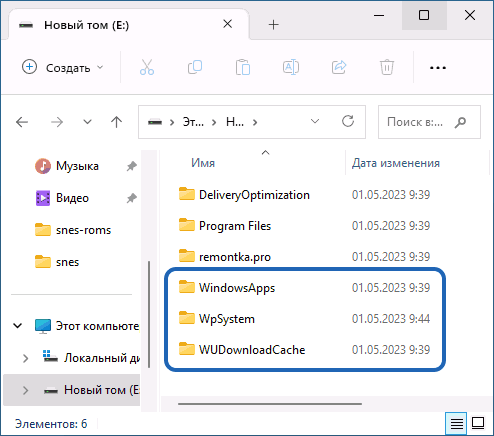The image size is (494, 436).
Task: Click WpSystem date 01.05.2023 9:44
Action: pos(391,319)
